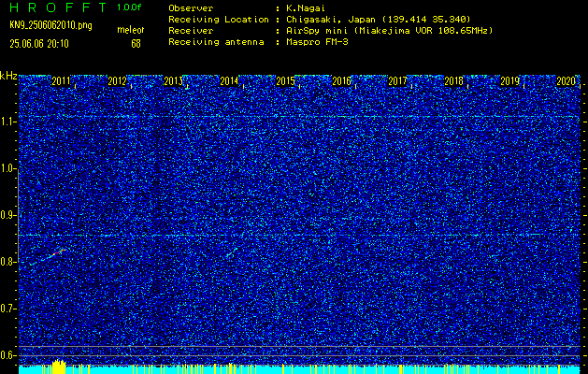Click observer name K.Nagai
The width and height of the screenshot is (588, 374).
(304, 8)
